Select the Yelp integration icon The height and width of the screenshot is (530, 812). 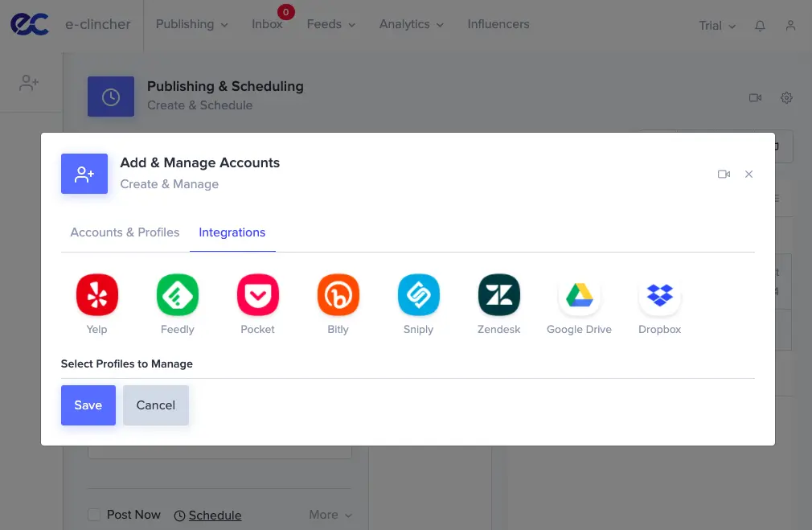tap(96, 295)
